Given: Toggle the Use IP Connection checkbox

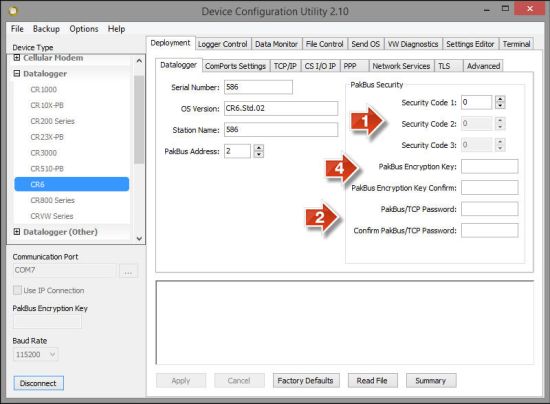Looking at the screenshot, I should [x=17, y=290].
